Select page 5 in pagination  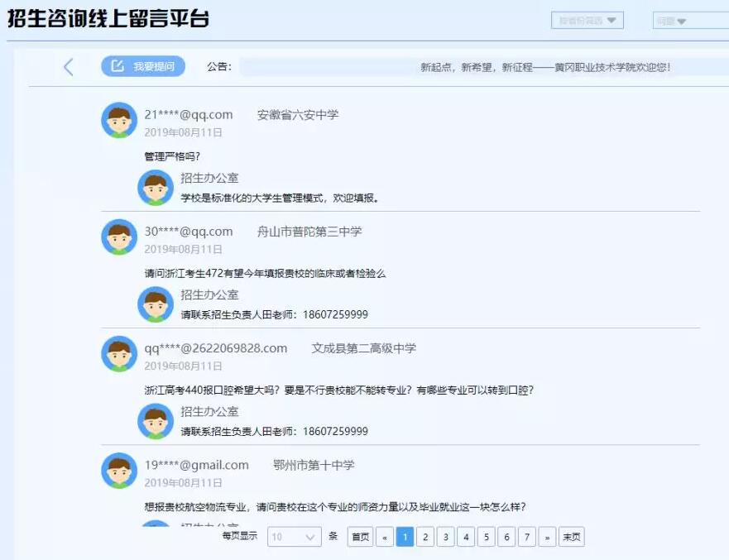click(487, 537)
